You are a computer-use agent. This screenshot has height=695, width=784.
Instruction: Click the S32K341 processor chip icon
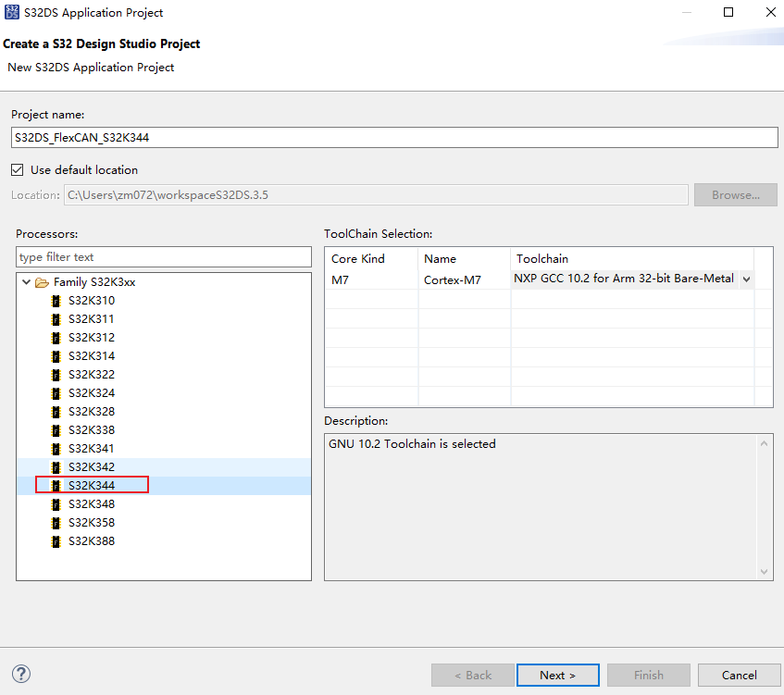[x=56, y=449]
